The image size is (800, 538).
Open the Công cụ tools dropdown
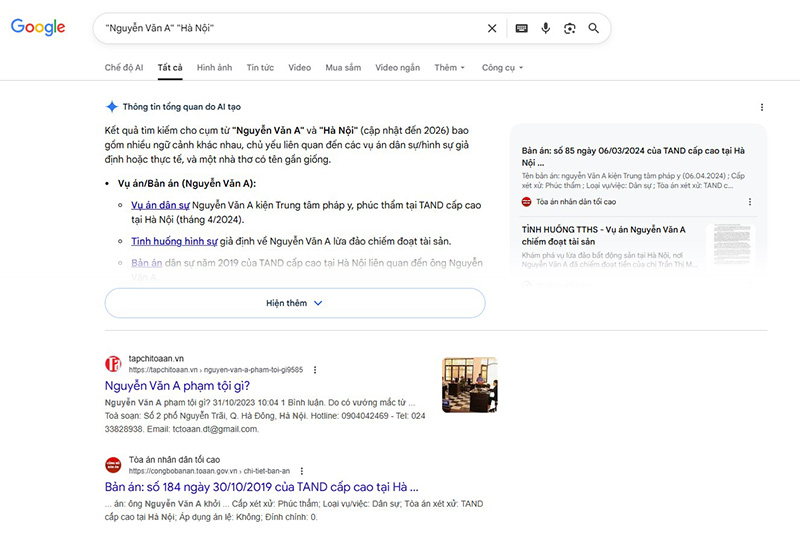[503, 67]
